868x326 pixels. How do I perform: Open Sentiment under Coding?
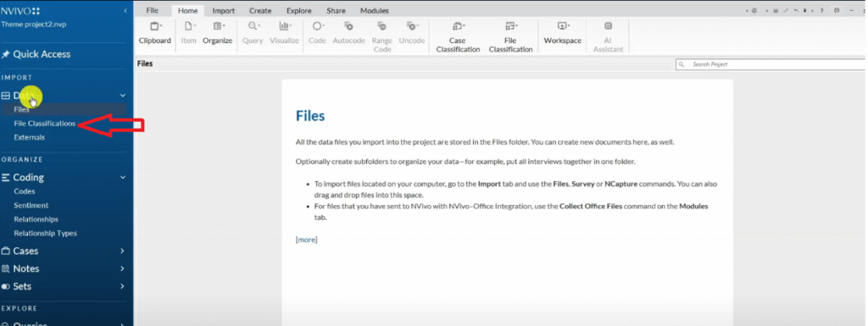[x=31, y=205]
